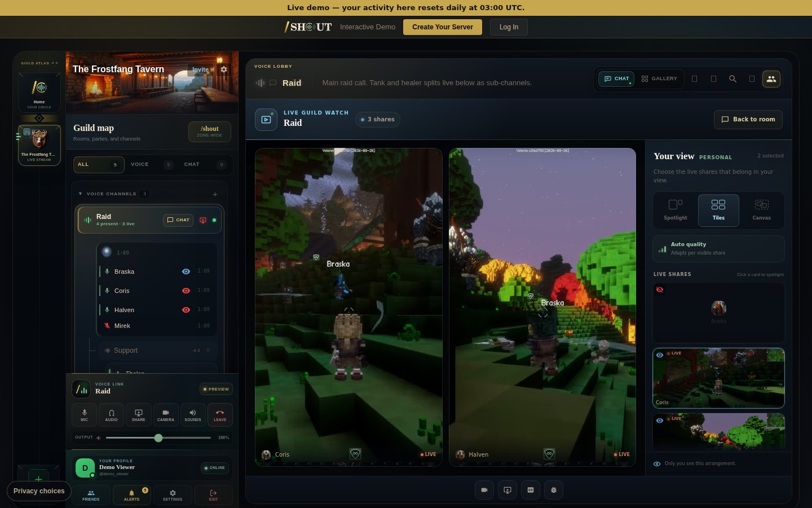Image resolution: width=812 pixels, height=508 pixels.
Task: Select the Chat view in the Raid header
Action: pyautogui.click(x=616, y=79)
